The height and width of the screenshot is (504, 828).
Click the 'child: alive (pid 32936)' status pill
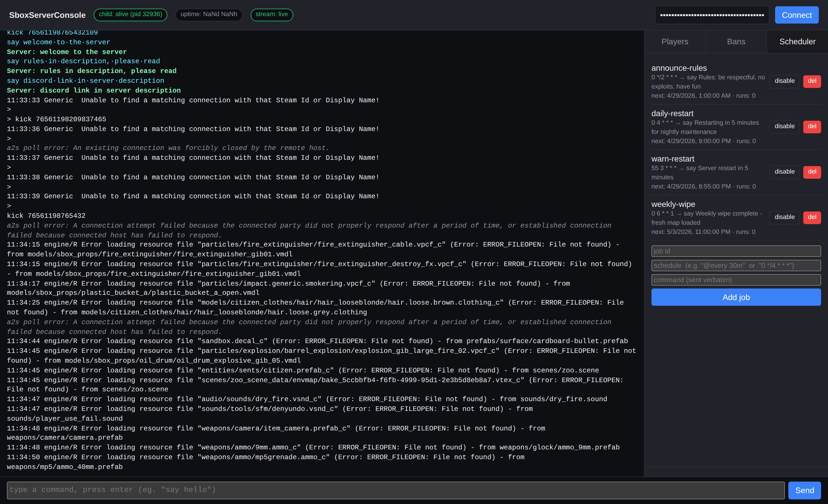tap(131, 14)
